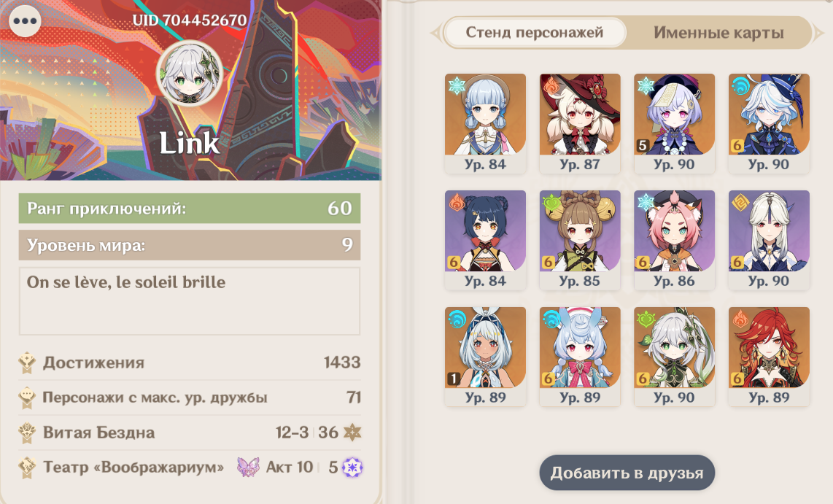Click the signature text box
The width and height of the screenshot is (833, 504).
coord(190,301)
